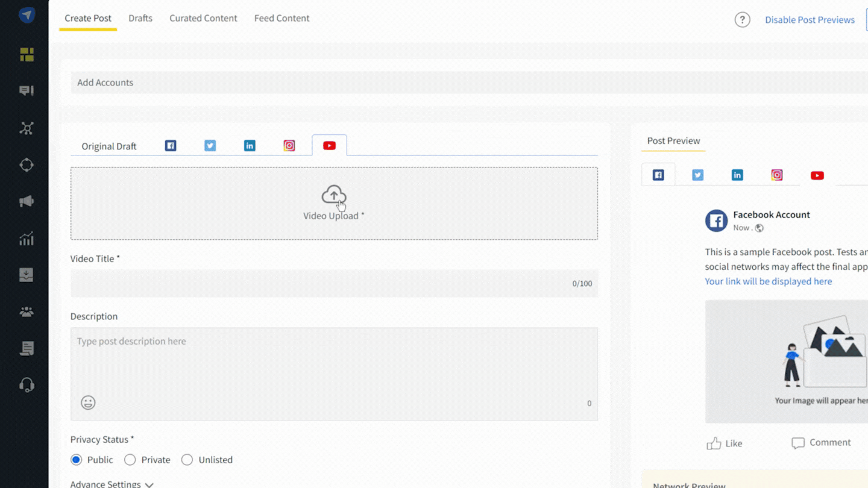Select the Private privacy status option
The width and height of the screenshot is (868, 488).
(x=130, y=459)
